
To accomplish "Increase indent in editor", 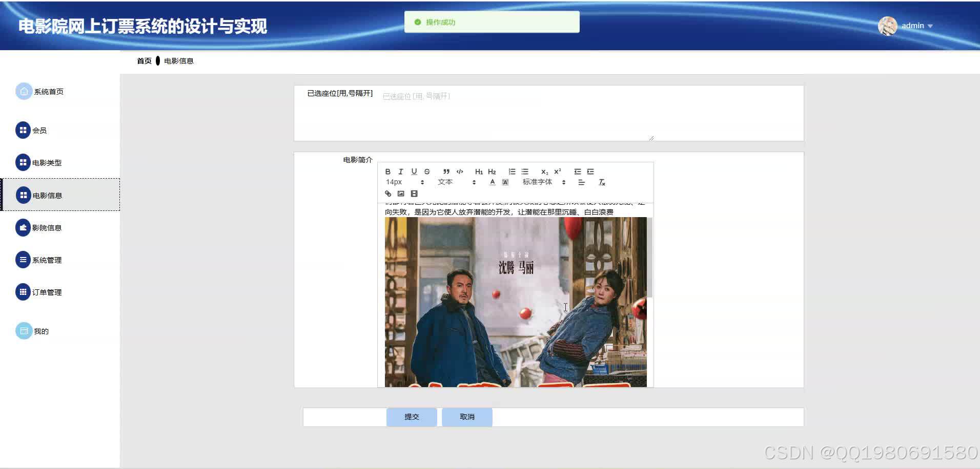I will pos(590,172).
